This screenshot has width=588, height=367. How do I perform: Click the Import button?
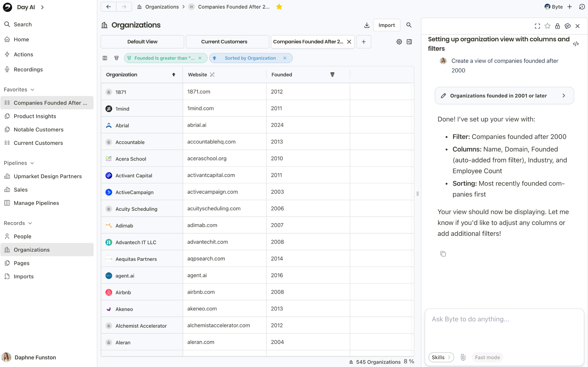pos(386,25)
